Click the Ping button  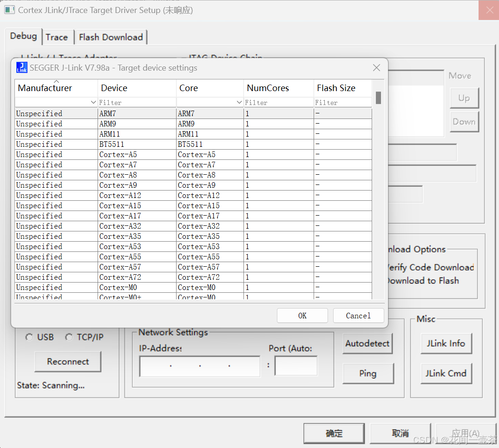click(x=368, y=373)
